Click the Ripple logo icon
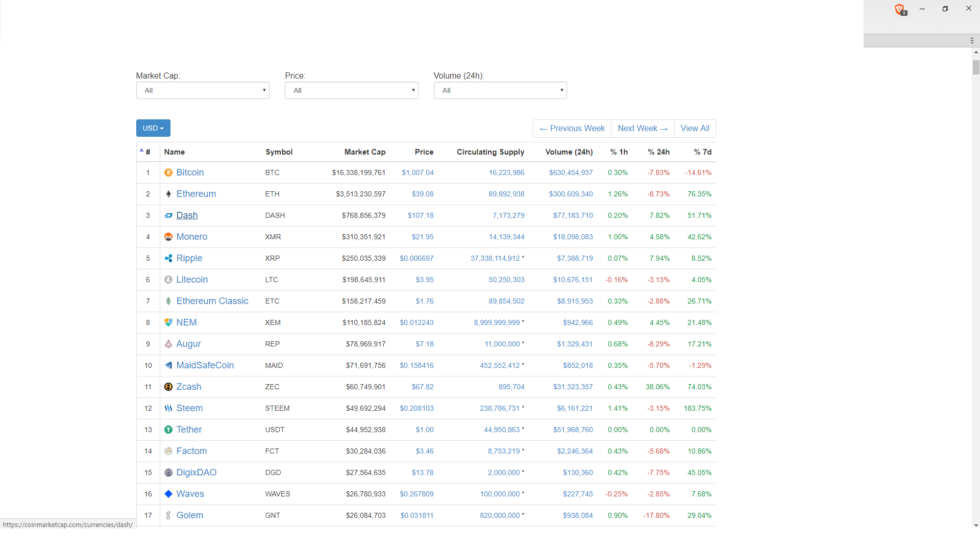980x551 pixels. [168, 259]
